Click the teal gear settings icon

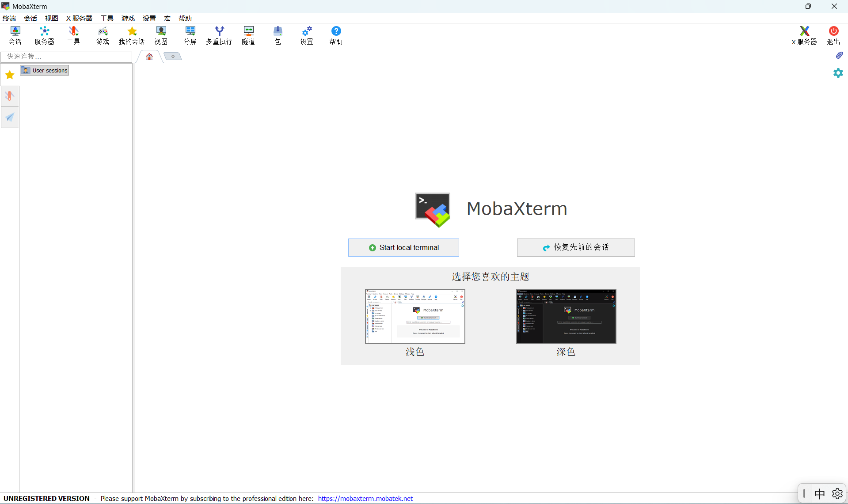(x=838, y=73)
